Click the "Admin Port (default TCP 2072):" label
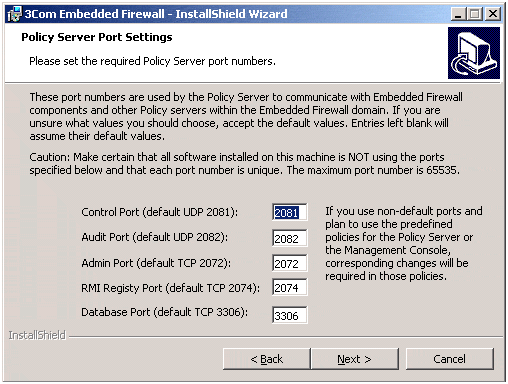The height and width of the screenshot is (384, 508). (156, 263)
